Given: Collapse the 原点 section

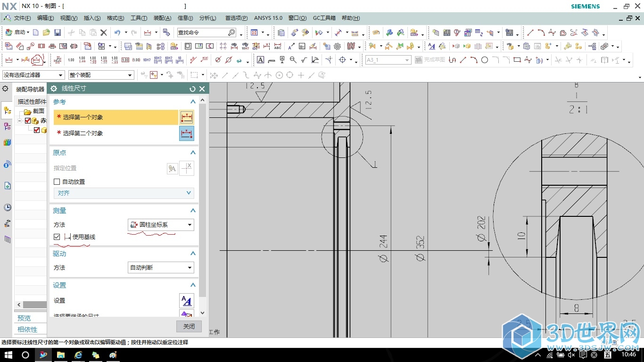Looking at the screenshot, I should pos(193,153).
